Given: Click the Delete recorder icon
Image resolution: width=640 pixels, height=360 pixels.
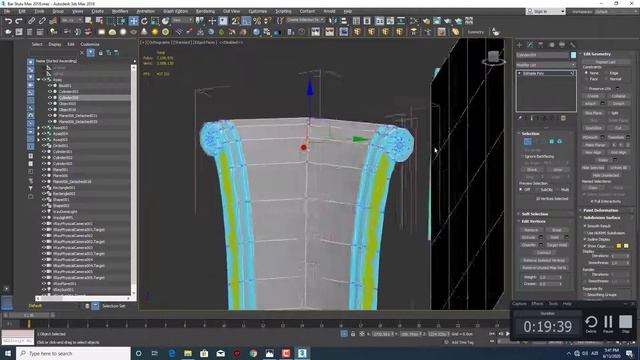Looking at the screenshot, I should pyautogui.click(x=591, y=324).
